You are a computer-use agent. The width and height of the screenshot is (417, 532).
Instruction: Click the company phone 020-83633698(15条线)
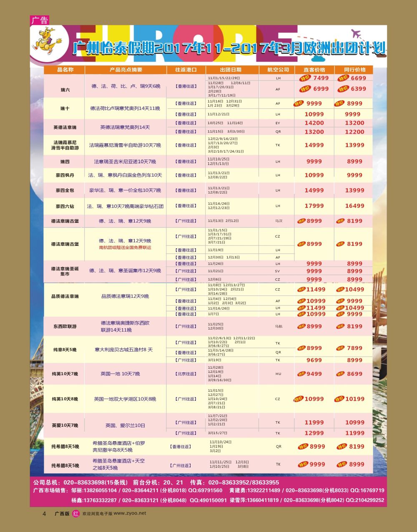tap(95, 482)
